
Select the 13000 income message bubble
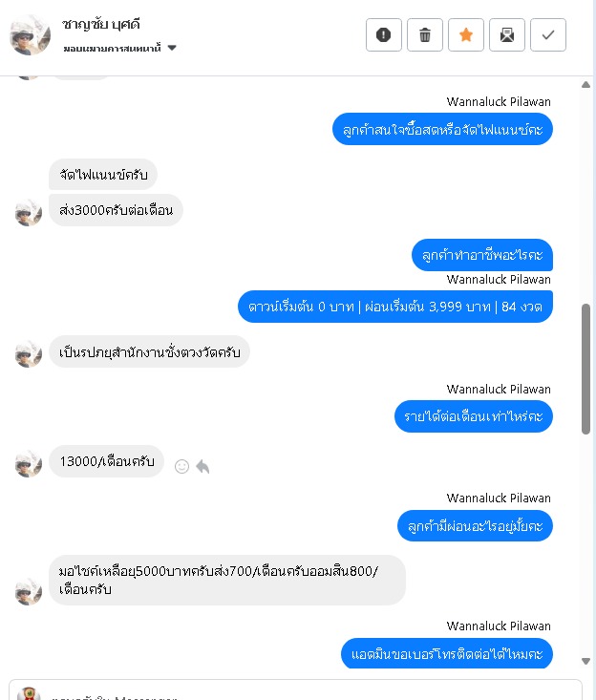(106, 461)
